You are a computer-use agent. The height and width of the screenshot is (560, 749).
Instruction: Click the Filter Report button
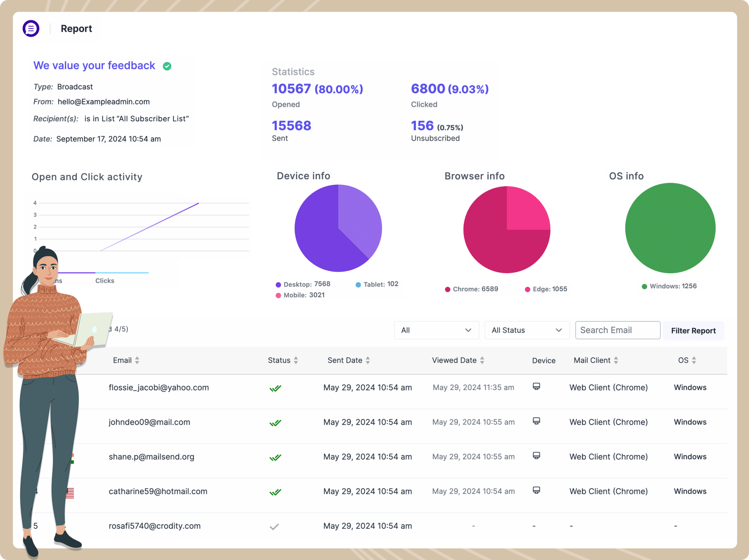point(694,331)
